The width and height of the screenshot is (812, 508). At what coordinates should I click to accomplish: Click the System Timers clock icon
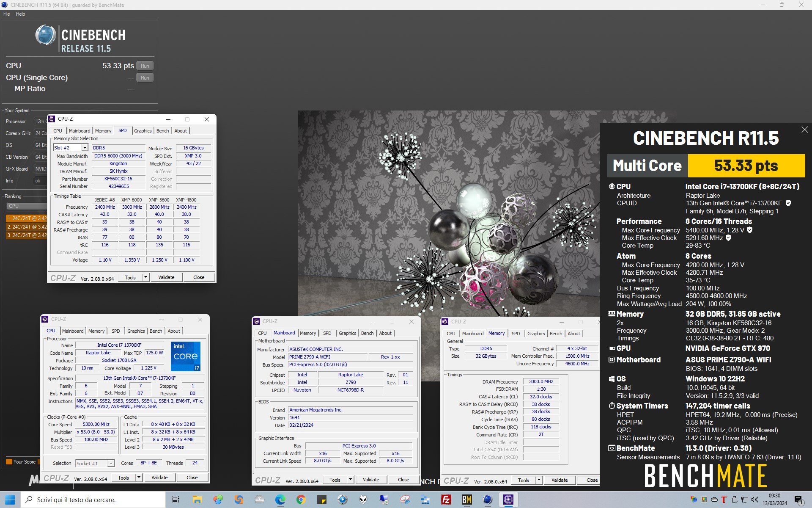click(612, 406)
